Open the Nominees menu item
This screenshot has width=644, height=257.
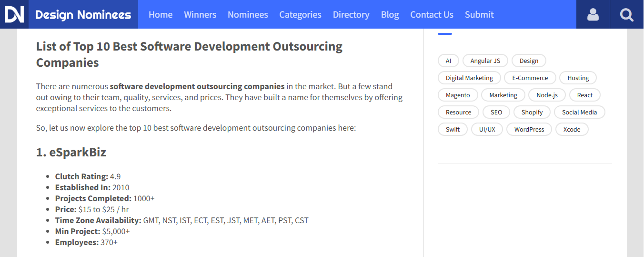[248, 15]
